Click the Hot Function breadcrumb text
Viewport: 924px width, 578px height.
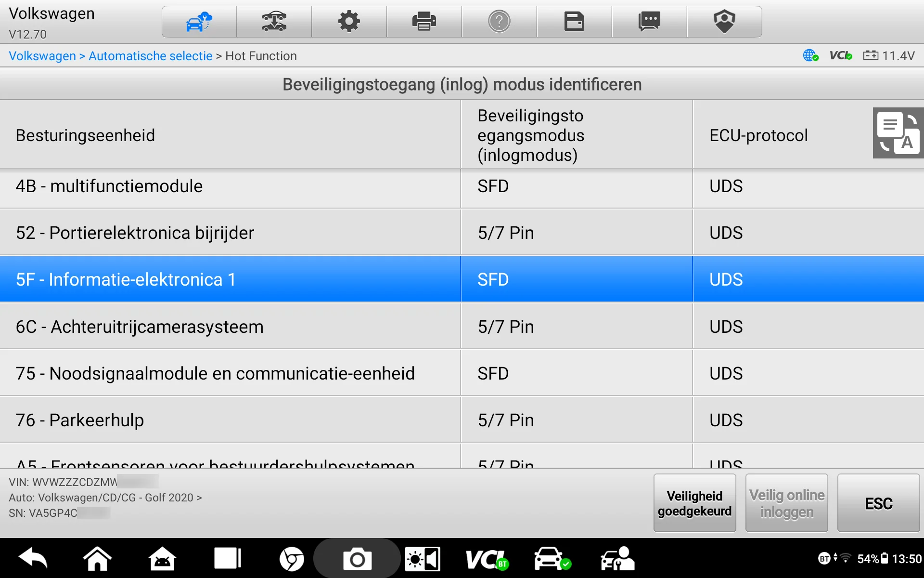pos(261,56)
